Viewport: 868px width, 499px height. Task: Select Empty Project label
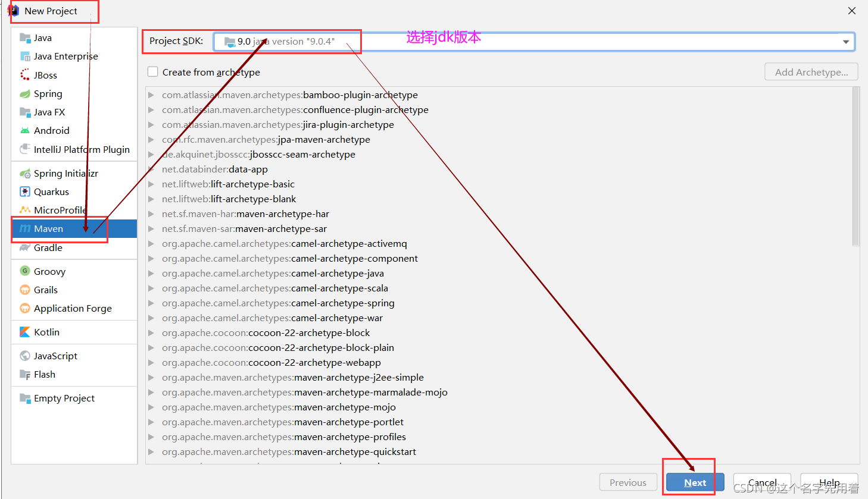[x=64, y=398]
